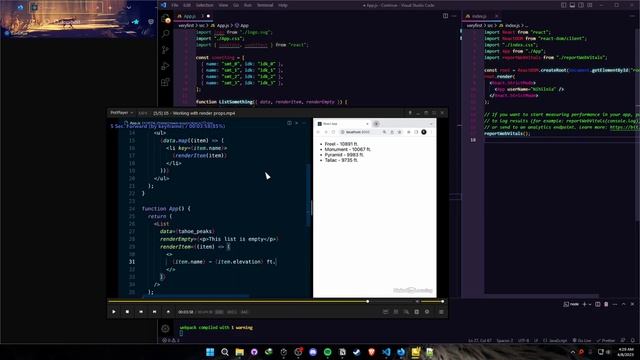
Task: Open Steam from taskbar
Action: point(357,352)
